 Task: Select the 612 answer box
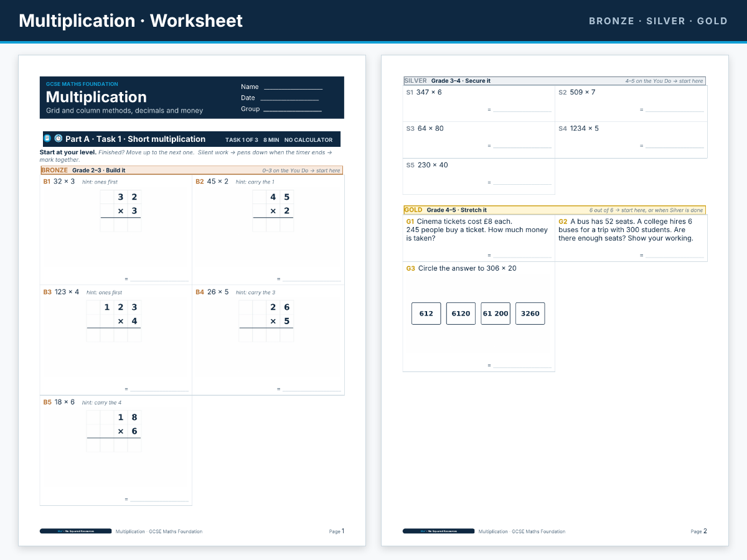point(426,314)
